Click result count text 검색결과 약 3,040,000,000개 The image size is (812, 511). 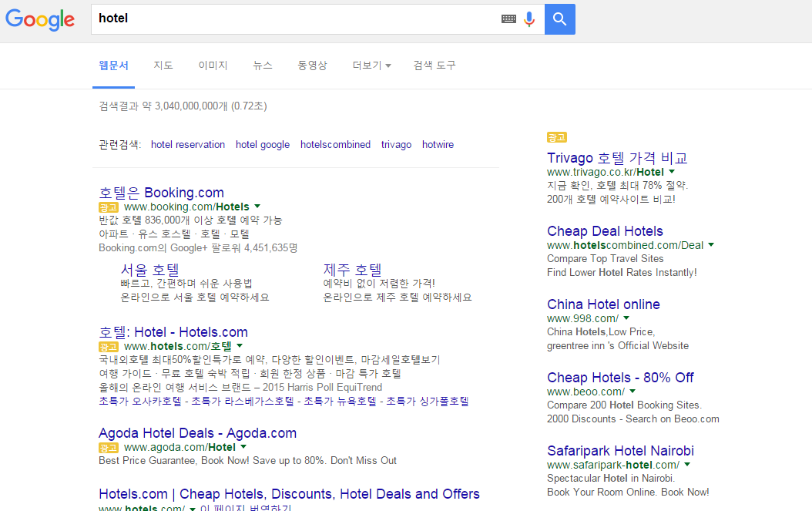coord(163,106)
